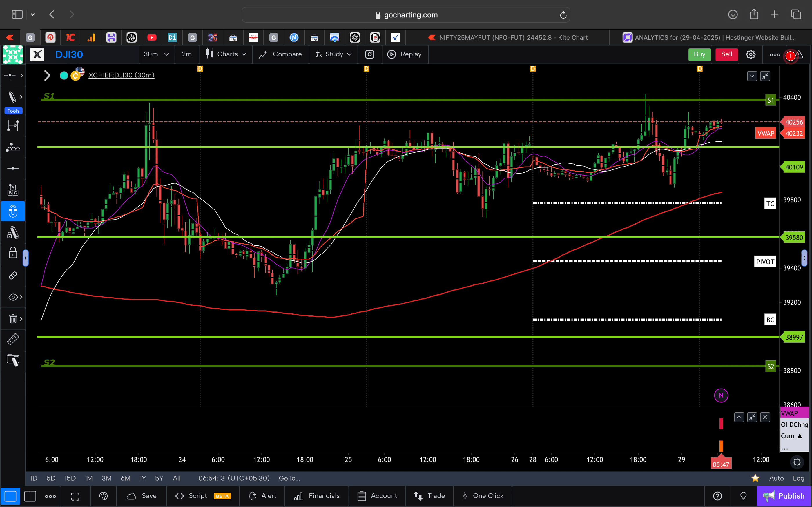Toggle Auto scaling at bottom right
Viewport: 812px width, 507px height.
click(x=776, y=478)
